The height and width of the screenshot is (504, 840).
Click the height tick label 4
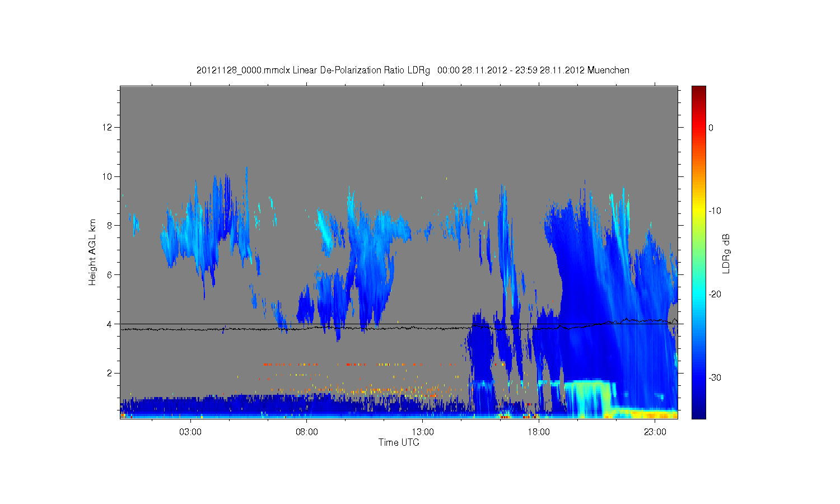(110, 324)
